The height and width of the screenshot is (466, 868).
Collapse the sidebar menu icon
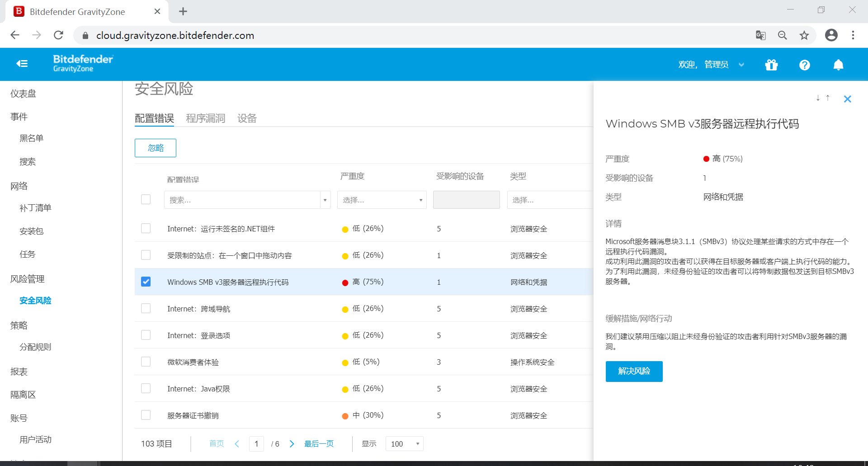22,64
